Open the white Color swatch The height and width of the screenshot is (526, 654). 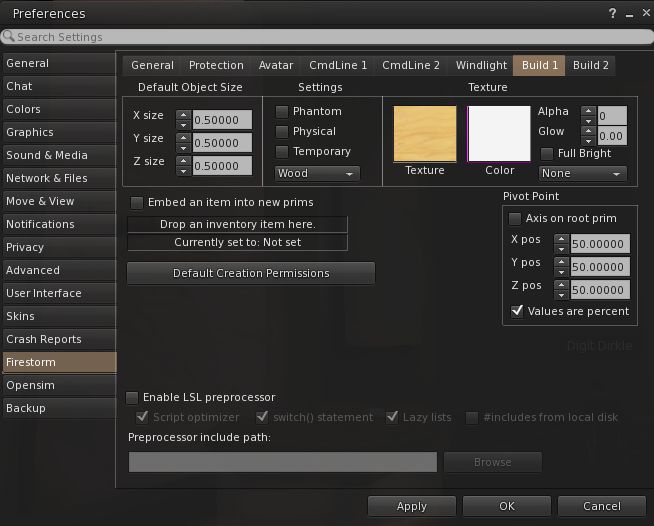pyautogui.click(x=499, y=133)
